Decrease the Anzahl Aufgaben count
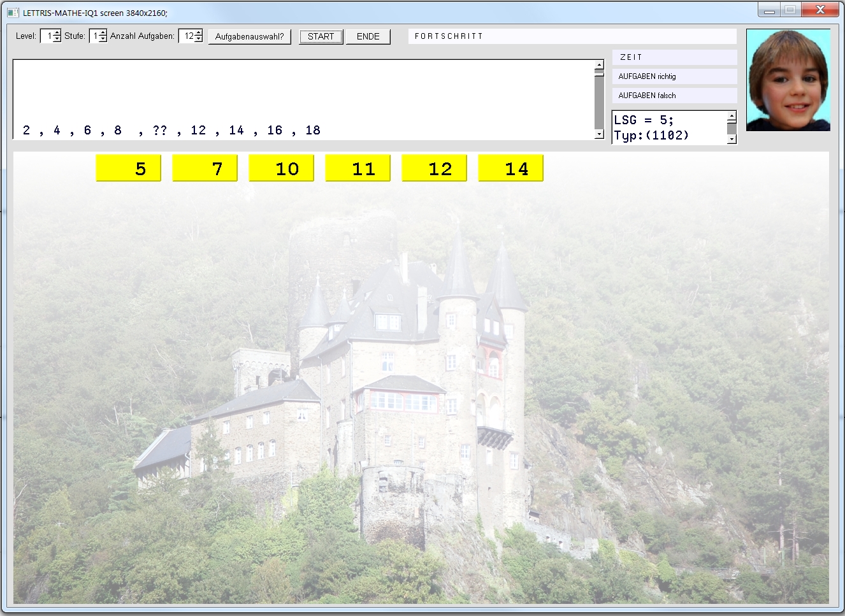This screenshot has height=616, width=845. point(198,39)
